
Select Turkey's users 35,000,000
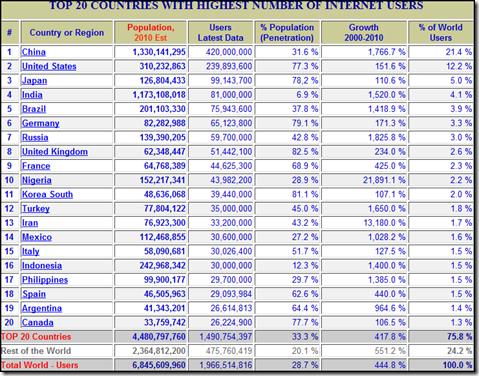(x=231, y=209)
